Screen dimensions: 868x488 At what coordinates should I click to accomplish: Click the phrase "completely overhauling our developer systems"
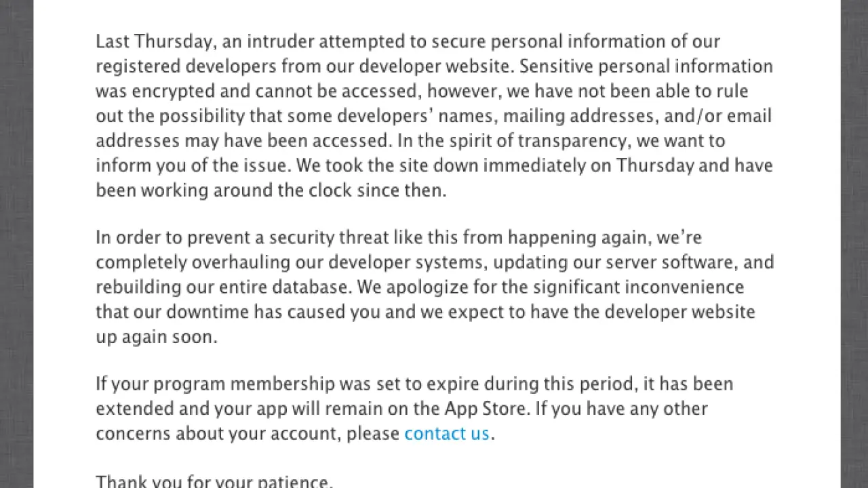click(290, 262)
